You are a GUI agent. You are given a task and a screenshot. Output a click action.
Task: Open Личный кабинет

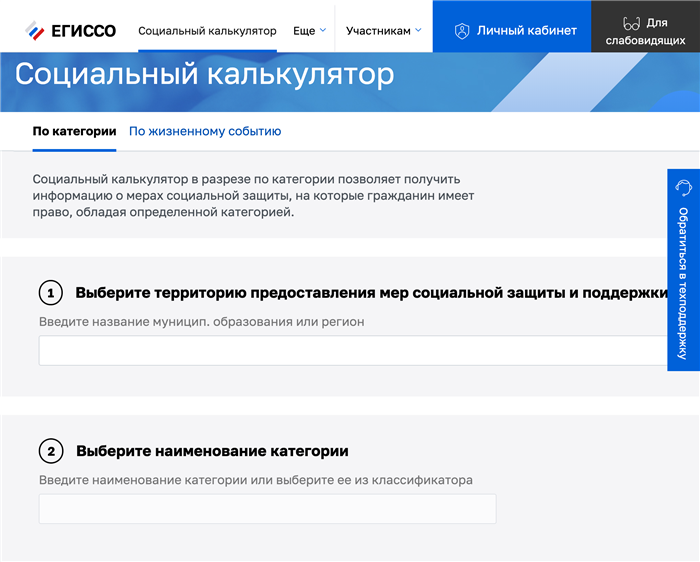[x=512, y=26]
